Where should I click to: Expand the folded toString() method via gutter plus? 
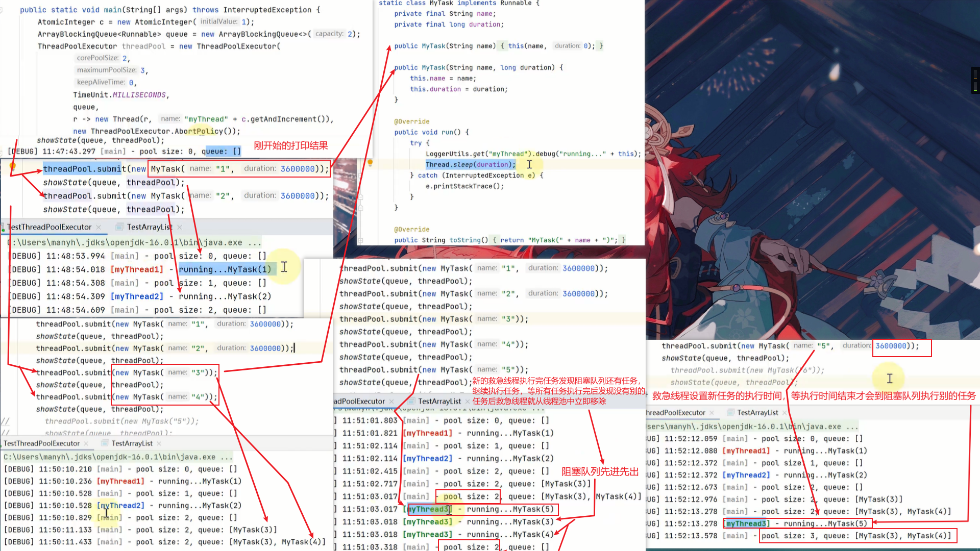click(x=360, y=240)
